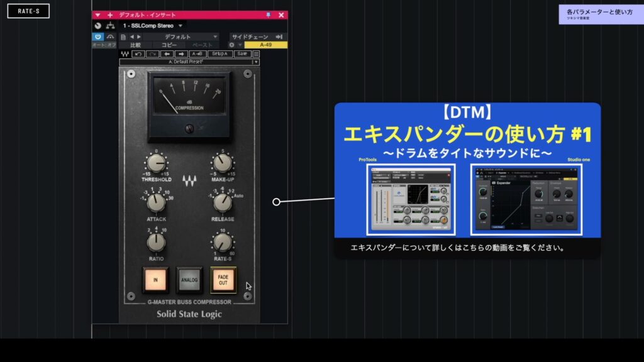
Task: Click the Waves logo in the plugin toolbar
Action: 125,54
